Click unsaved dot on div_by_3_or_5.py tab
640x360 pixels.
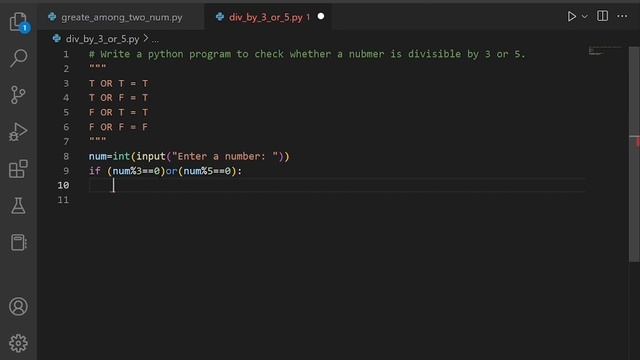(321, 16)
